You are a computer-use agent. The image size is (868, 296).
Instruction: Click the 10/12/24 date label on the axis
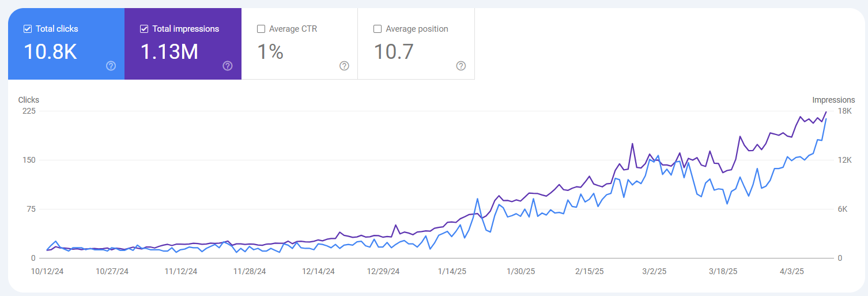tap(47, 271)
